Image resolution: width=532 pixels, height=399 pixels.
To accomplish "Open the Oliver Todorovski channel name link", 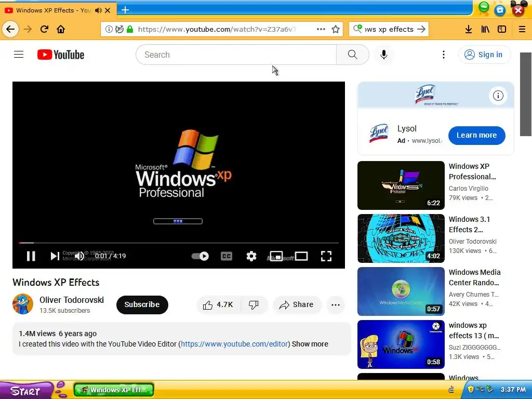I will click(72, 300).
